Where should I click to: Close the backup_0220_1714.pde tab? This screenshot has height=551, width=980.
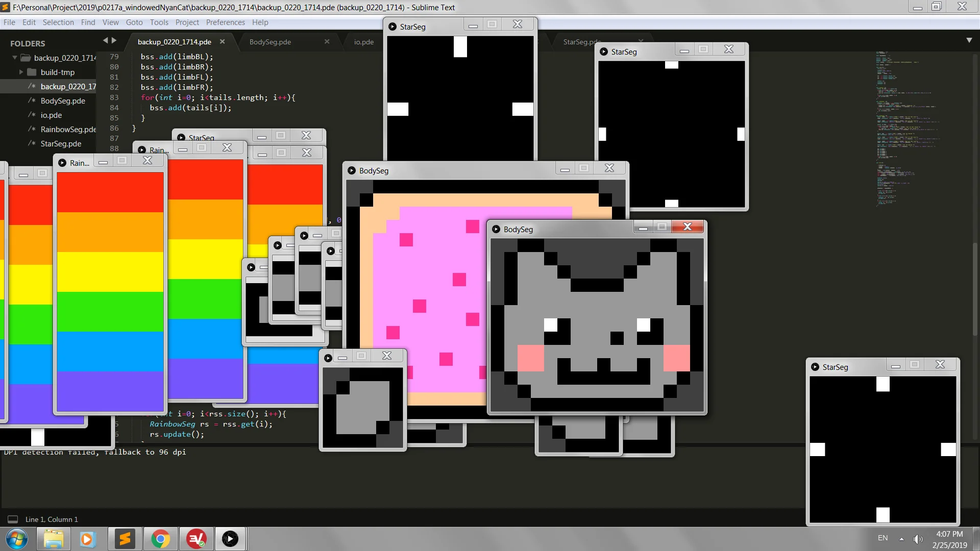(x=222, y=42)
